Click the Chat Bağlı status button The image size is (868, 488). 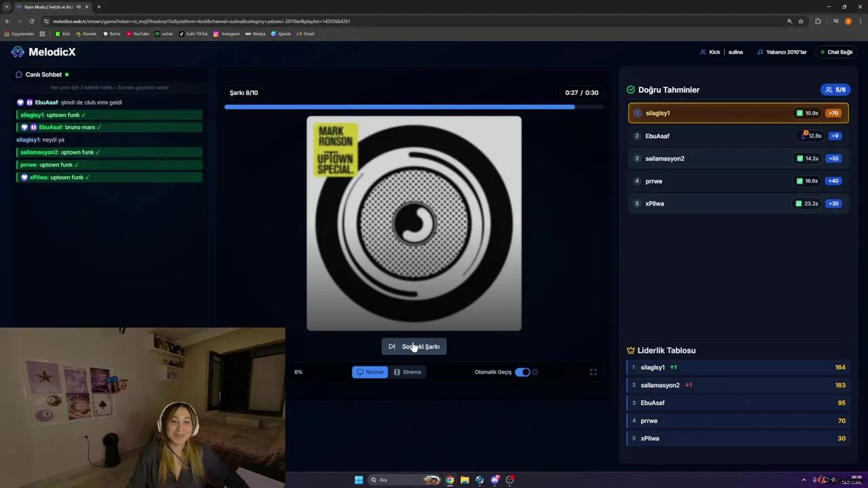(836, 52)
